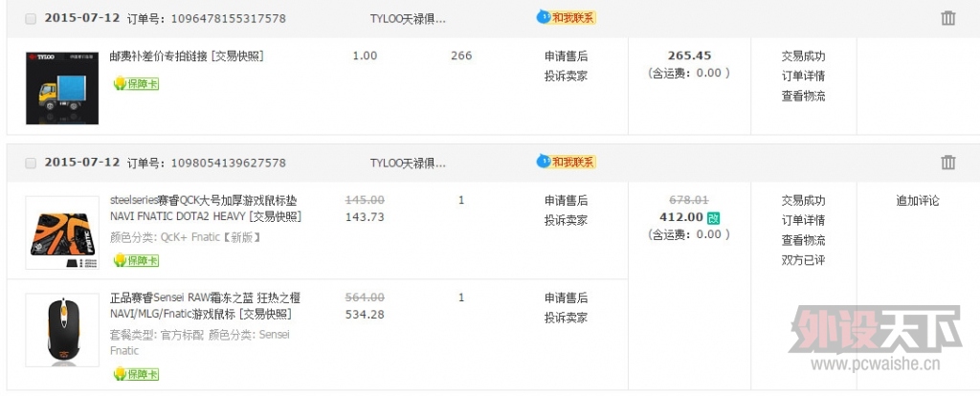Screen dimensions: 980x396
Task: Click 保障卡 badge under the postage item
Action: click(x=136, y=84)
